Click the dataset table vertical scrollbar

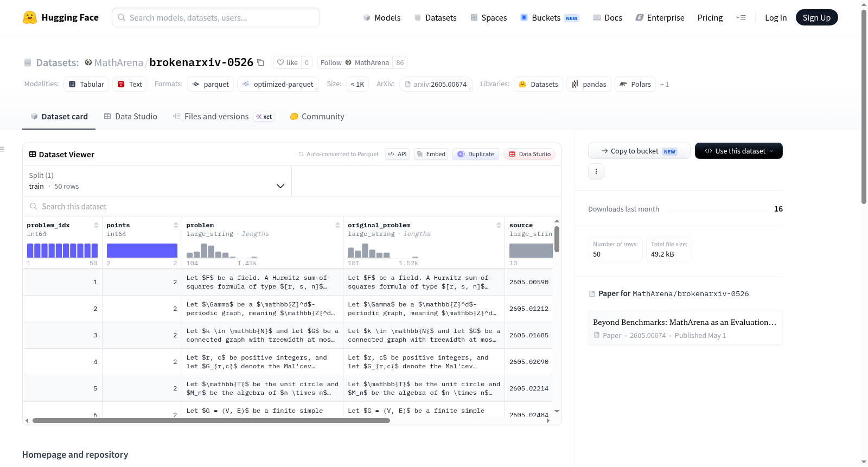pos(557,239)
